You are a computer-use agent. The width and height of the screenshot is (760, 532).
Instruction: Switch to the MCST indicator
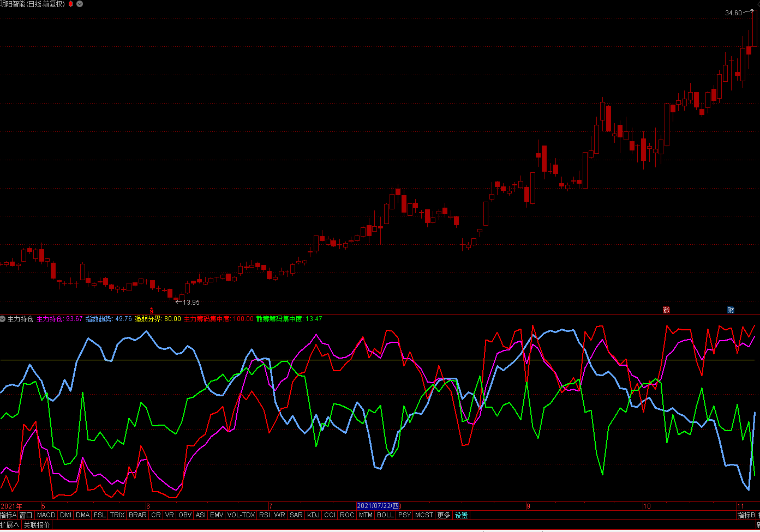(x=424, y=515)
